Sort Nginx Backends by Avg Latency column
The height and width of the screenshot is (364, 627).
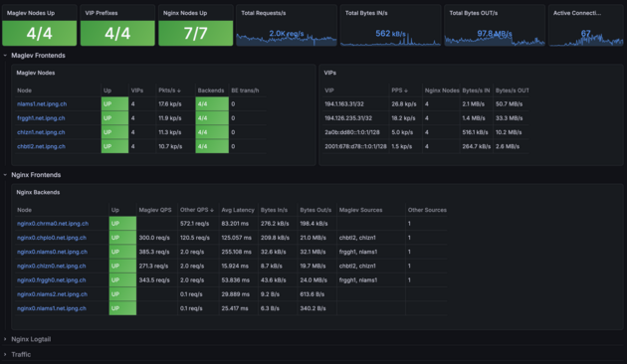(x=238, y=210)
